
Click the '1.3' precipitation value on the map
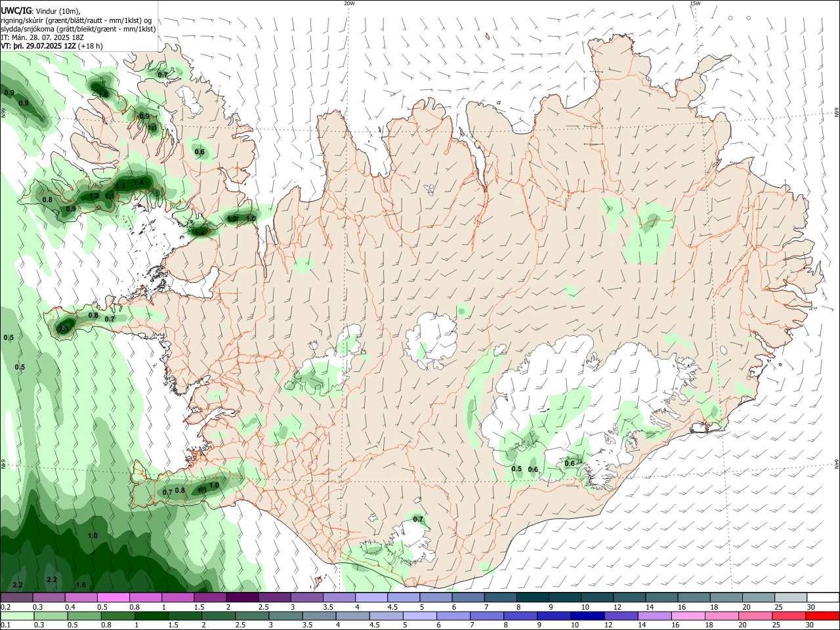(x=120, y=186)
